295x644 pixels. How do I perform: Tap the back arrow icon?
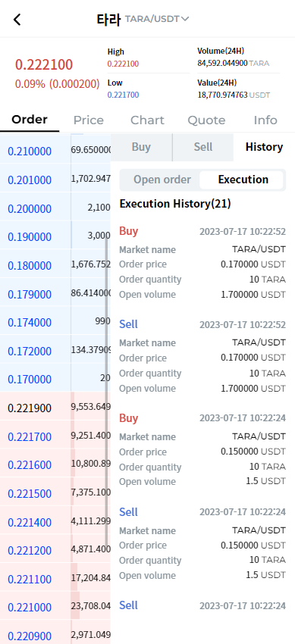[x=17, y=19]
